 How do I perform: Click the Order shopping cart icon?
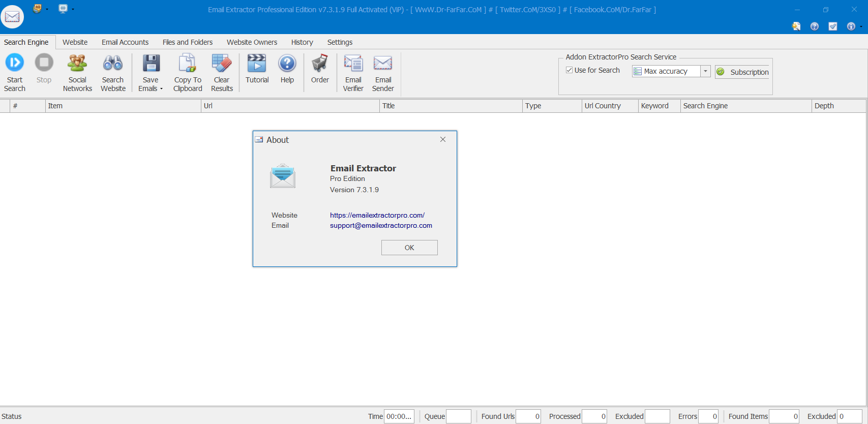[320, 63]
